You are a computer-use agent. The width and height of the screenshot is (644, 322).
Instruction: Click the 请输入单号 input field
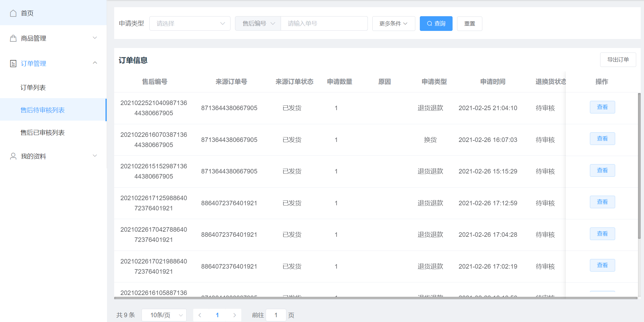tap(324, 23)
